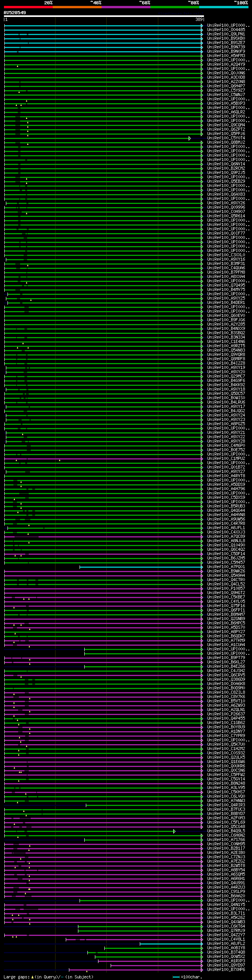The image size is (252, 980).
Task: Select the query label AV528549
Action: 15,13
